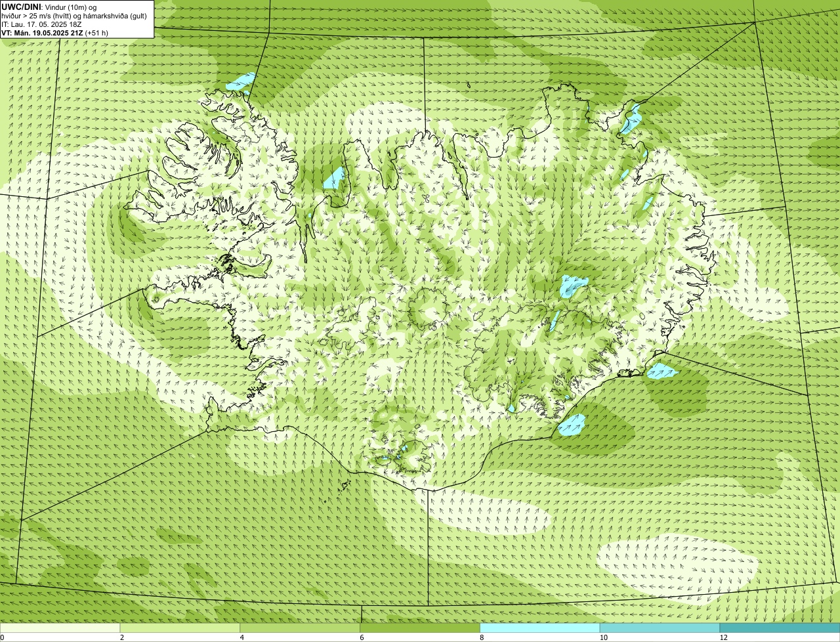This screenshot has height=642, width=840.
Task: Click the colorbar tick label '0'
Action: point(3,637)
